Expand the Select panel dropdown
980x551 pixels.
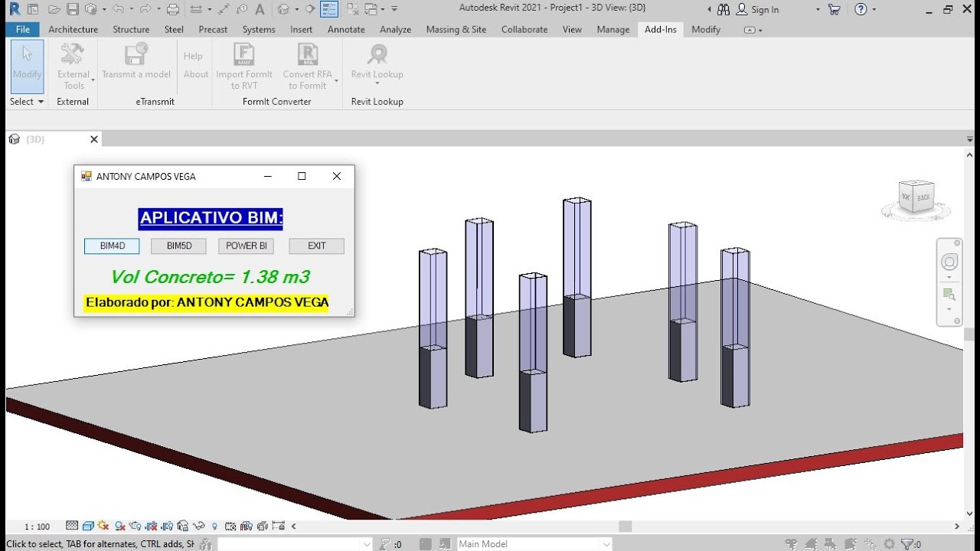tap(27, 101)
